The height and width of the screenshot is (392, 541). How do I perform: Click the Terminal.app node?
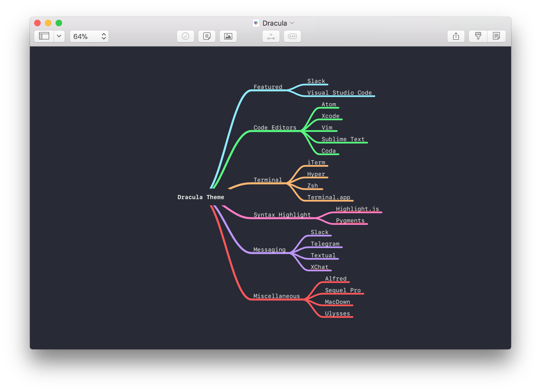tap(329, 197)
